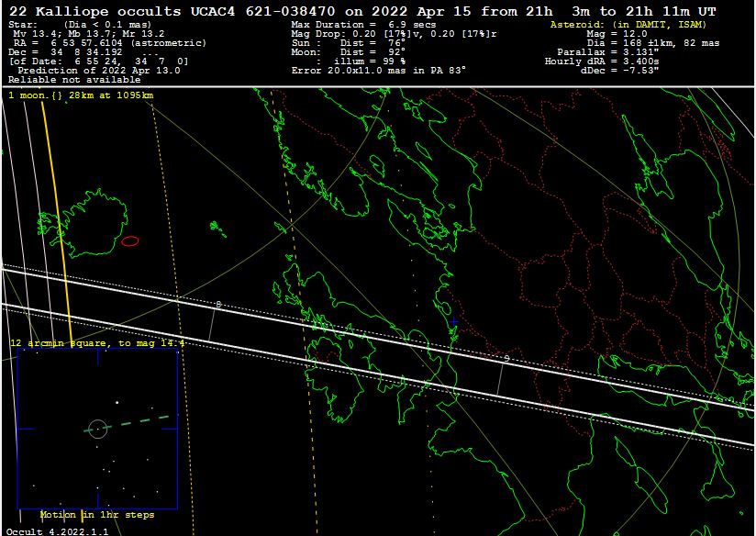Viewport: 756px width, 536px height.
Task: Click the bright star above the target circle
Action: [x=117, y=401]
